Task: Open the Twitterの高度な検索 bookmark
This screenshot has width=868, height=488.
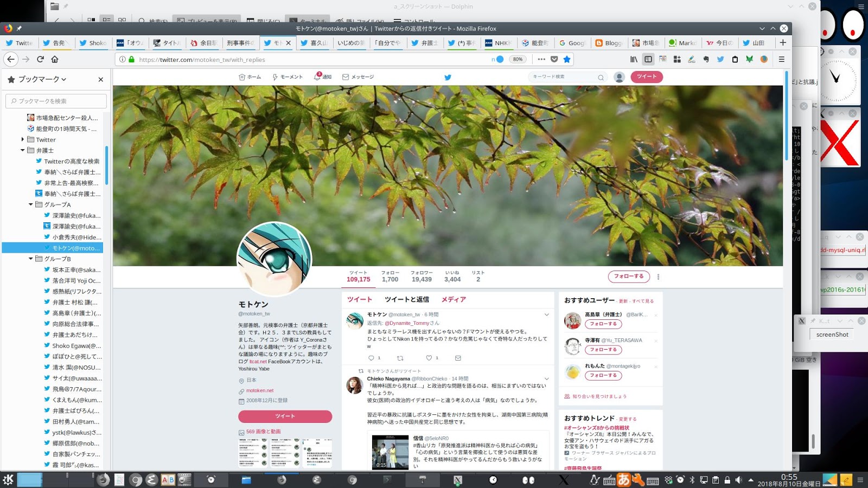Action: coord(67,161)
